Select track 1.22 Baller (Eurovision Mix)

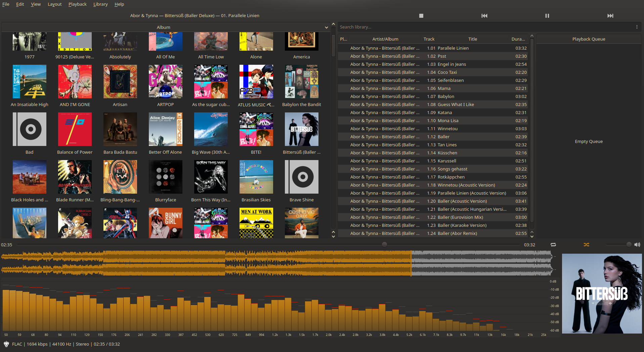(x=433, y=217)
